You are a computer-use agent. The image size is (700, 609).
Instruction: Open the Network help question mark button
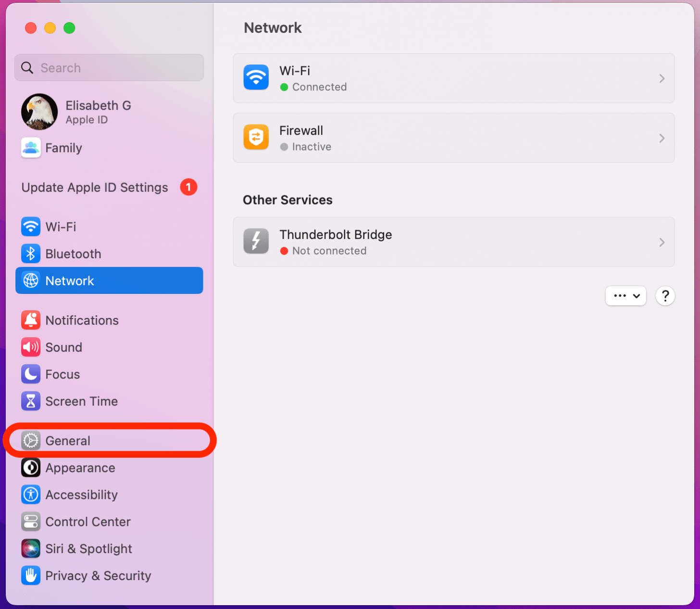665,296
